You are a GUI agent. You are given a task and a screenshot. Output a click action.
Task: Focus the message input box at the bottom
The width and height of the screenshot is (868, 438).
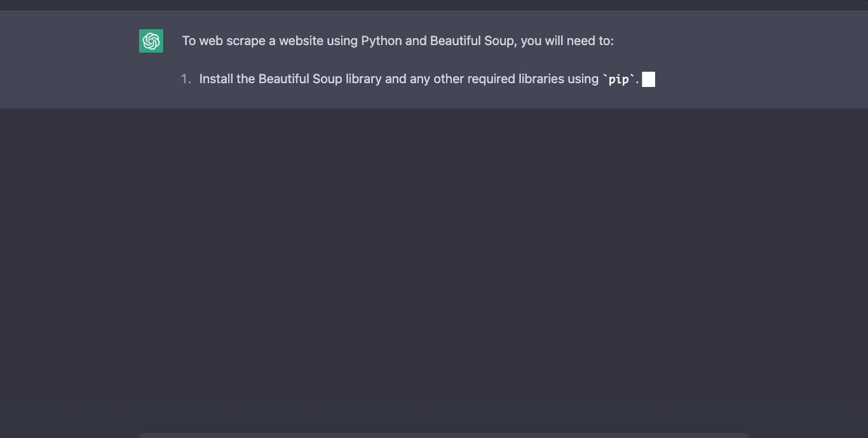point(444,435)
